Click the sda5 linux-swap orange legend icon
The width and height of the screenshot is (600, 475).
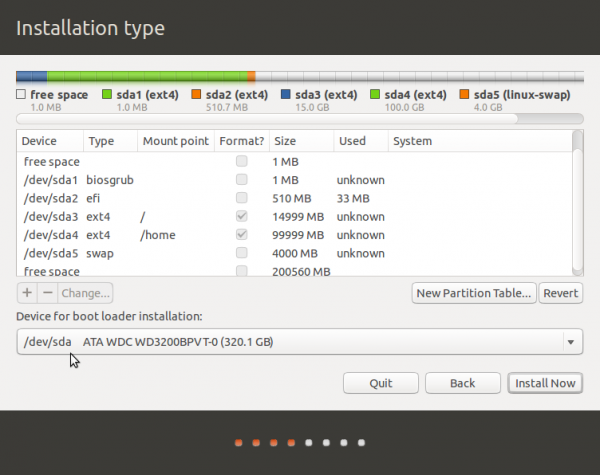point(465,95)
